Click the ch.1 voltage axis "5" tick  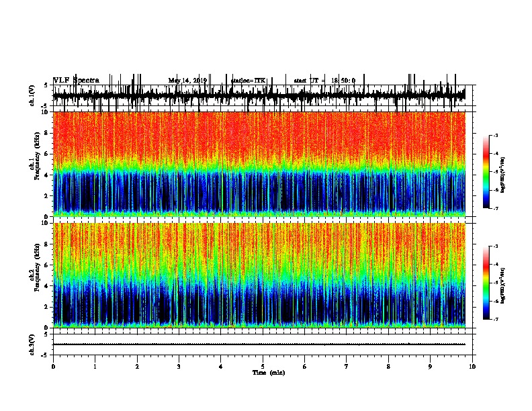pyautogui.click(x=46, y=85)
